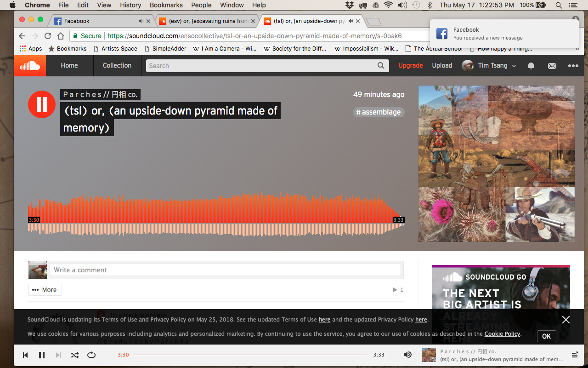
Task: Open the Cookie Policy link
Action: pos(502,334)
